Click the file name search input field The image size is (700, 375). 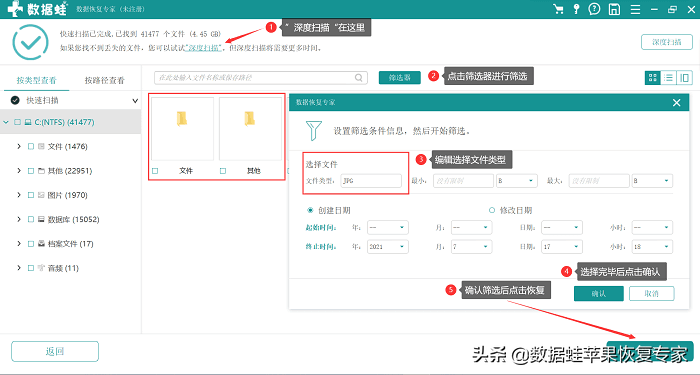[x=261, y=78]
